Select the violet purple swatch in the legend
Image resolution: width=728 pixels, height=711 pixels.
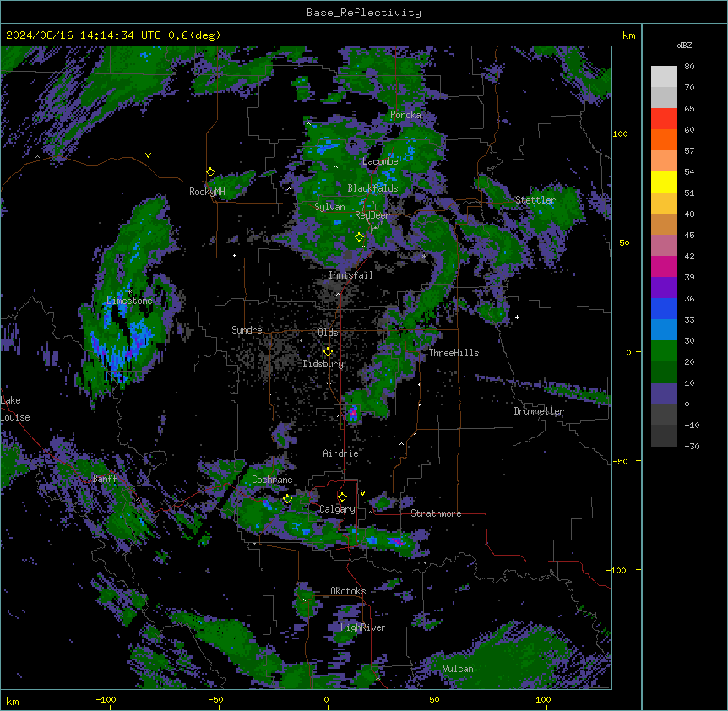click(x=664, y=288)
